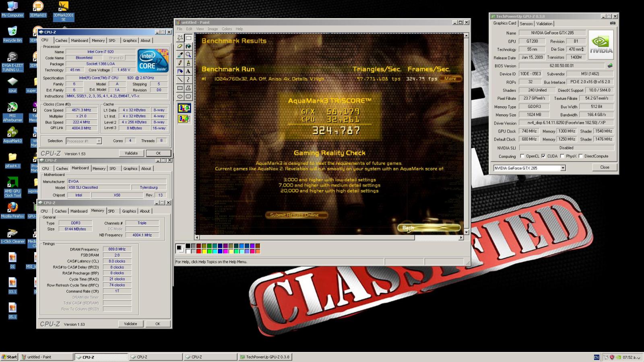Viewport: 644px width, 362px height.
Task: Pick the red color swatch in Paint palette
Action: 198,251
